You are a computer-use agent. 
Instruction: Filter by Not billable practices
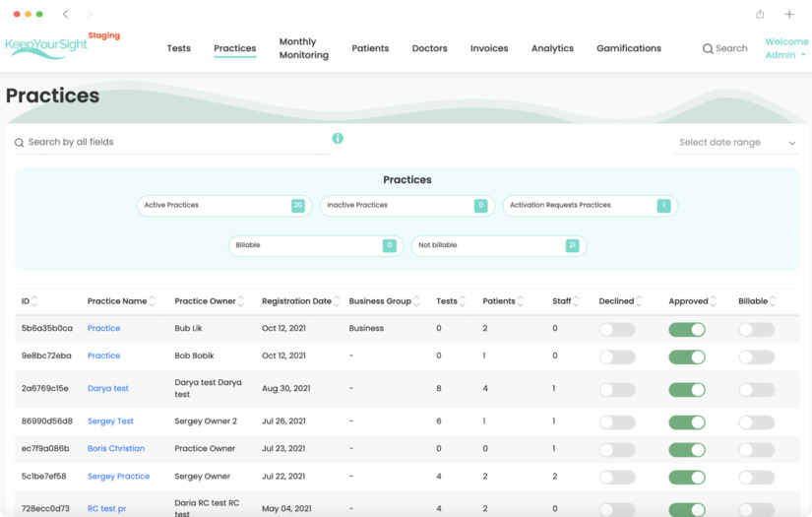499,245
